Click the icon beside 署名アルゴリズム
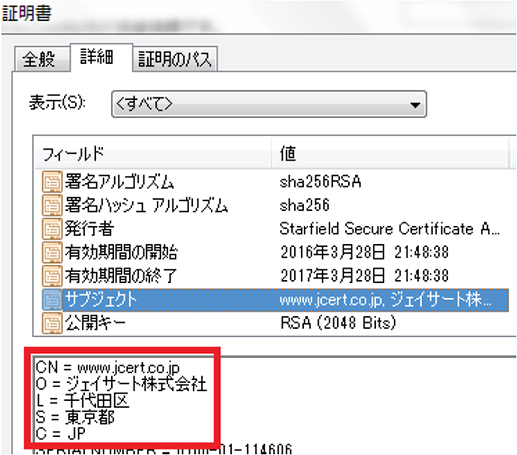The height and width of the screenshot is (455, 517). pyautogui.click(x=52, y=182)
